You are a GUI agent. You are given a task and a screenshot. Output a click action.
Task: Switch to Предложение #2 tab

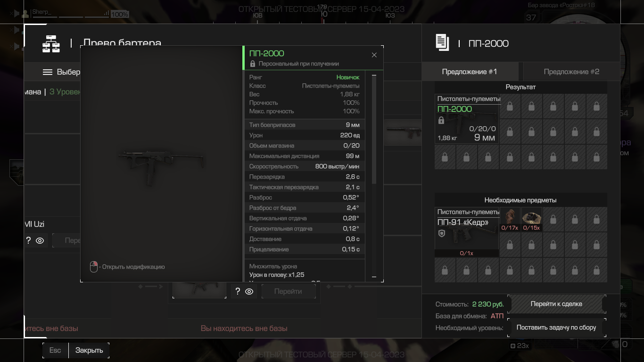click(571, 72)
